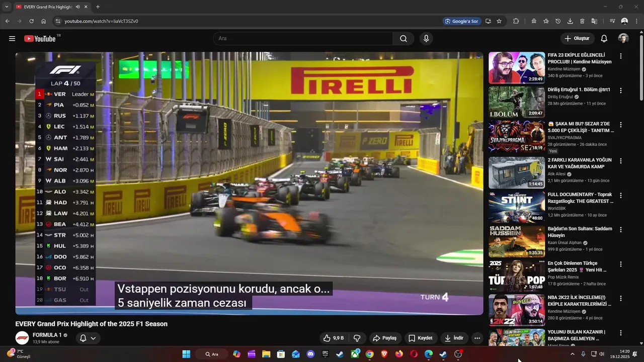Open NBA 2K22 İLK İNCELEME thumbnail

517,310
